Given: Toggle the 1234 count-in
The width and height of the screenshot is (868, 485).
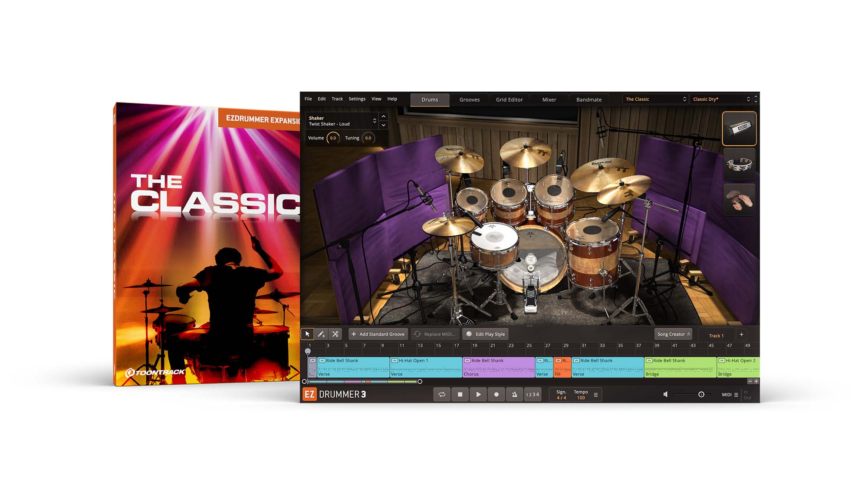Looking at the screenshot, I should coord(533,394).
